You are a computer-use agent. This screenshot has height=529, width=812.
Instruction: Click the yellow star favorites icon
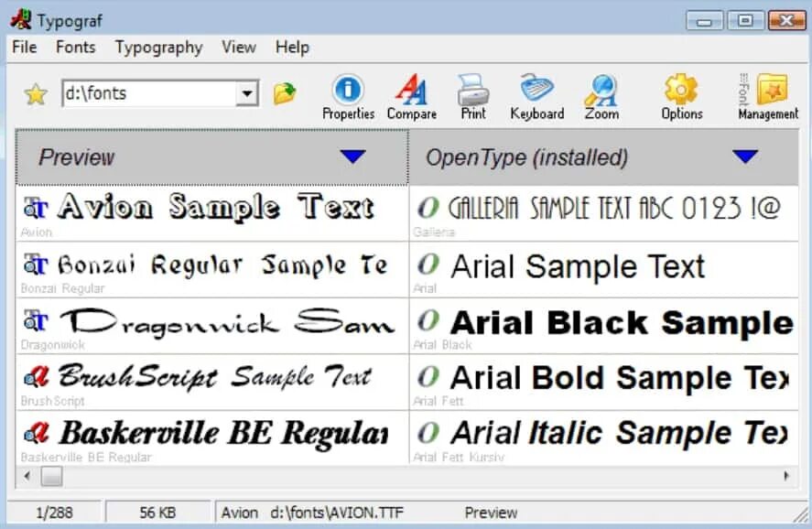click(36, 94)
